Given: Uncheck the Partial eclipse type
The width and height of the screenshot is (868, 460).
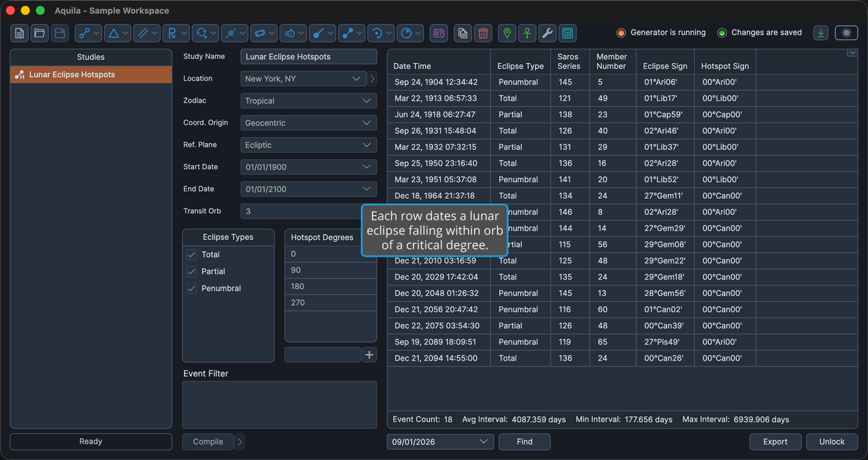Looking at the screenshot, I should [192, 272].
